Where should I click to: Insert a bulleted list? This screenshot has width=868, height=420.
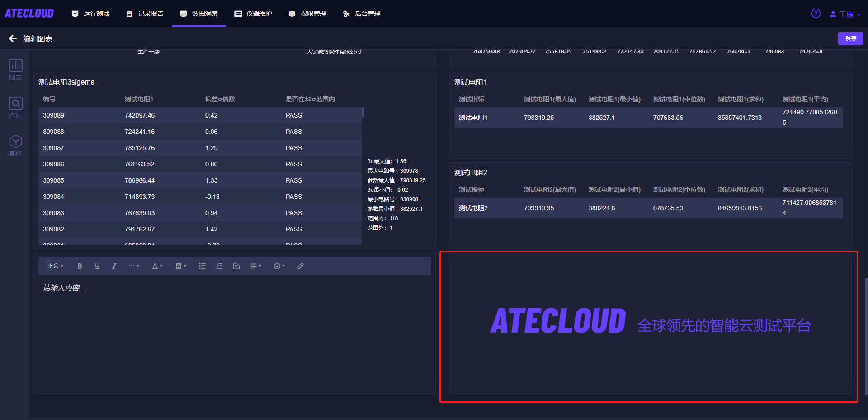(202, 266)
